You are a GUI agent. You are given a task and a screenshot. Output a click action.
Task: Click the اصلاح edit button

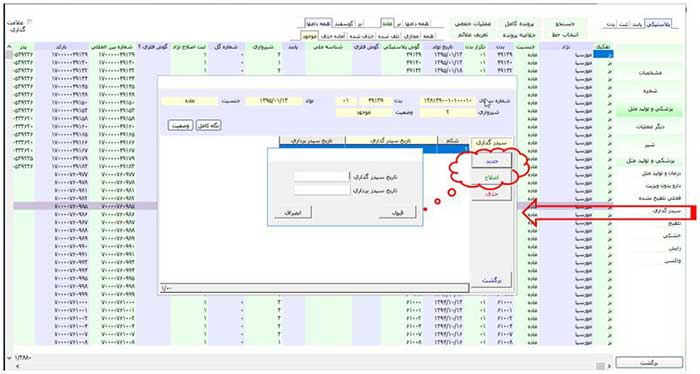(x=492, y=178)
